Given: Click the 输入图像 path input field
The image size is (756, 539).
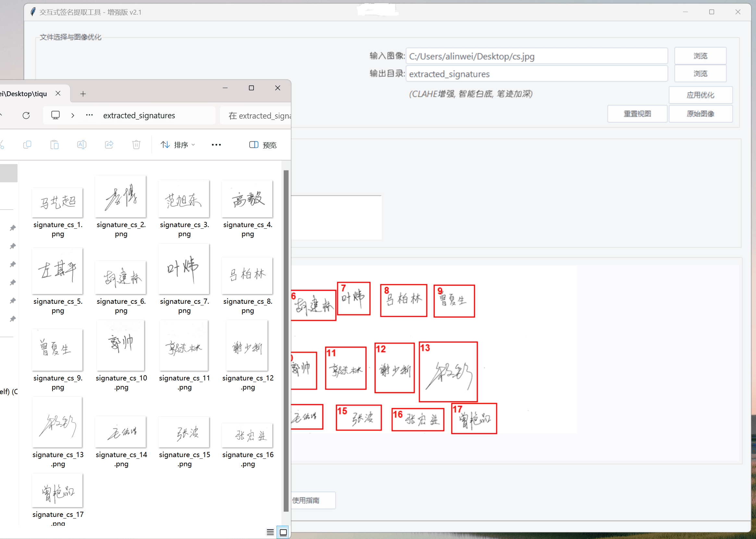Looking at the screenshot, I should point(537,56).
